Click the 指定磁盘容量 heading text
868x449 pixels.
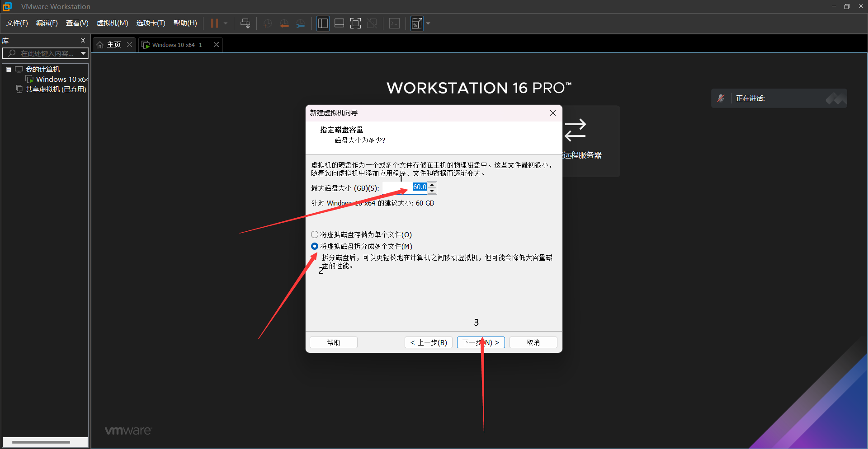(342, 130)
